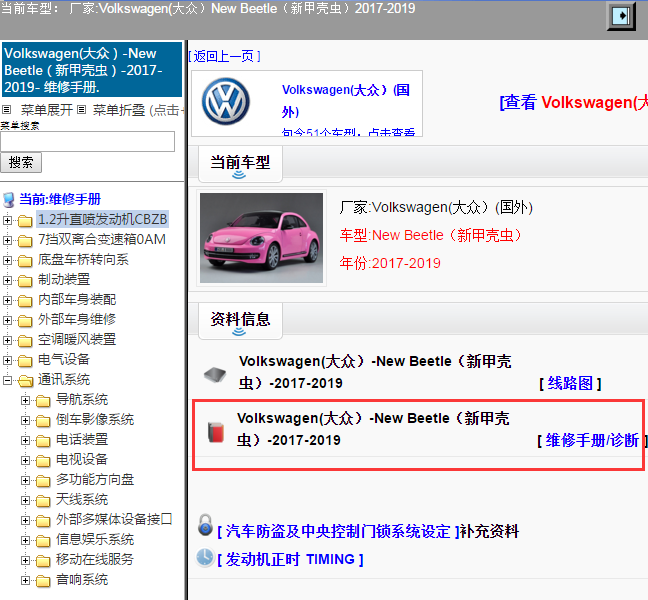Expand the 7挡双离合变速箱0AM node

[7, 240]
